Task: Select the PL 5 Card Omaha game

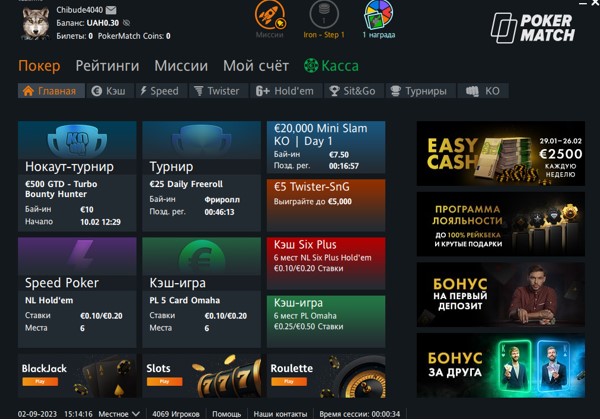Action: click(184, 300)
